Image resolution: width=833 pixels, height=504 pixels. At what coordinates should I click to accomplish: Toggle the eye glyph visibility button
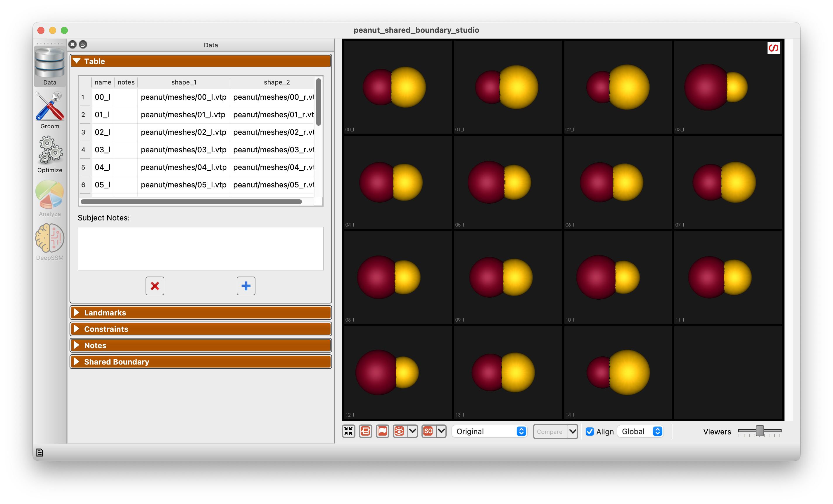coord(399,431)
